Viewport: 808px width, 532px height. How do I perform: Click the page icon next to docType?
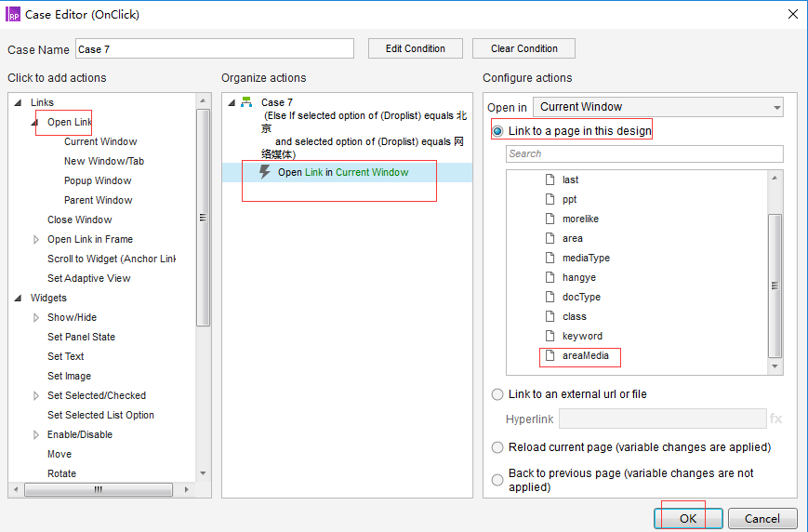click(x=550, y=297)
